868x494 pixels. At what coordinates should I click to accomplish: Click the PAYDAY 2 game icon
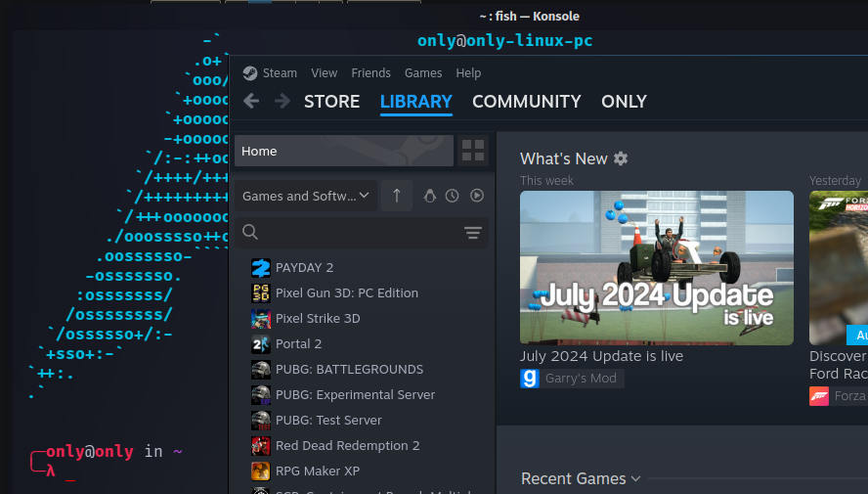pyautogui.click(x=261, y=267)
